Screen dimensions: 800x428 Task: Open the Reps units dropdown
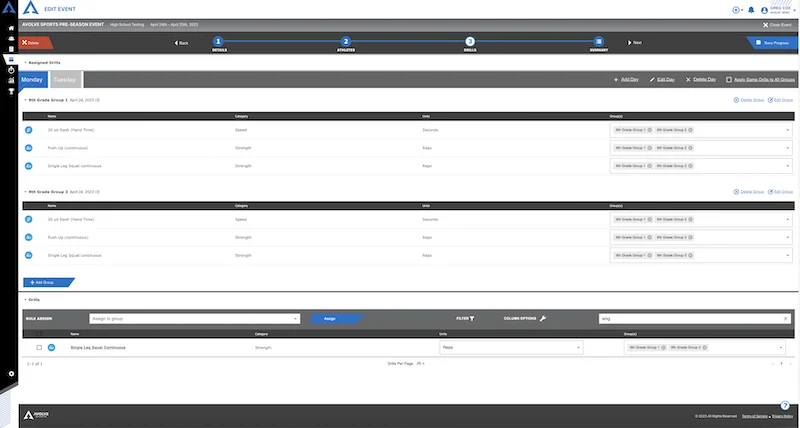coord(511,347)
